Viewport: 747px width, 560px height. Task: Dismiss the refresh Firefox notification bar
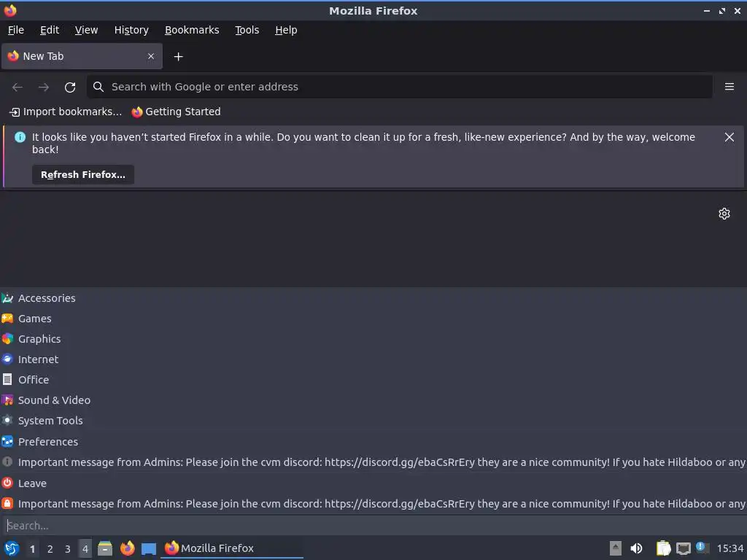click(729, 137)
